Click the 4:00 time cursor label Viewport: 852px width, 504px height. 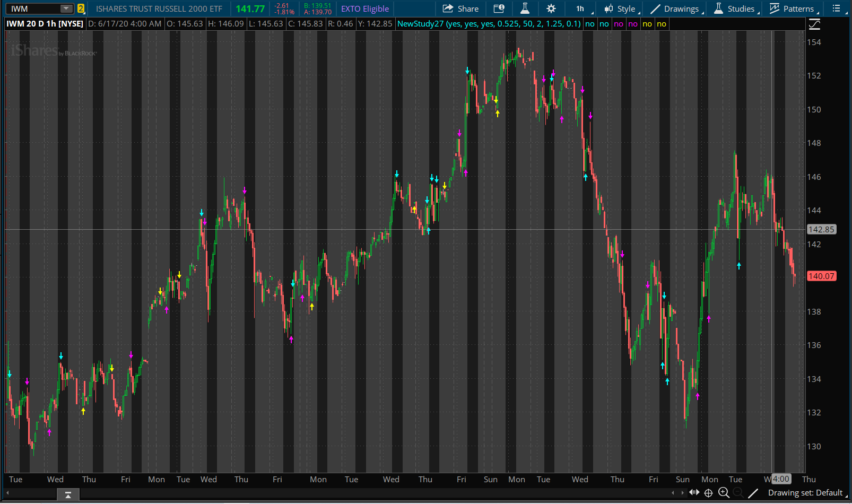click(781, 479)
